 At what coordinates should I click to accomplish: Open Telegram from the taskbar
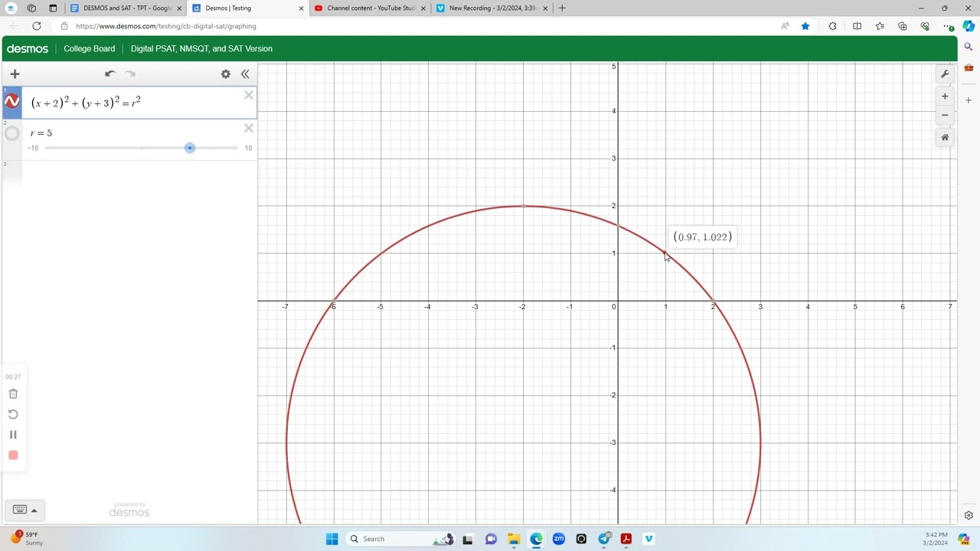pyautogui.click(x=604, y=539)
